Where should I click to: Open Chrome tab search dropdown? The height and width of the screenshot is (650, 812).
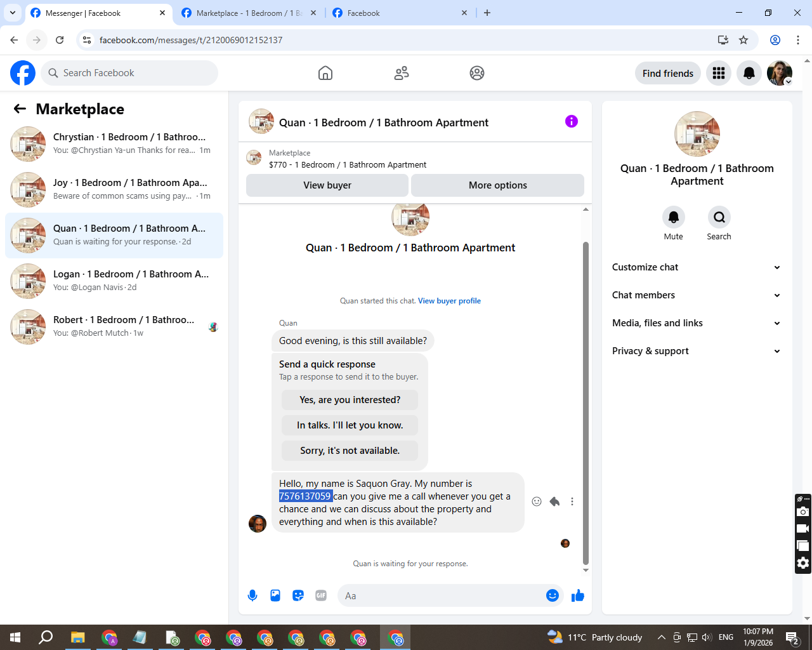tap(12, 13)
